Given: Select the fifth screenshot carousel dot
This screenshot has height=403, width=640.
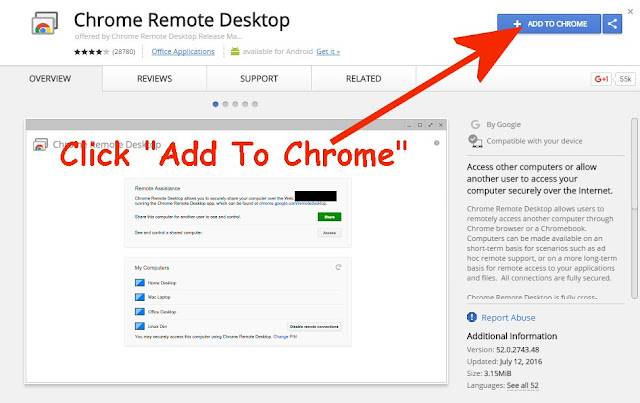Looking at the screenshot, I should 255,104.
